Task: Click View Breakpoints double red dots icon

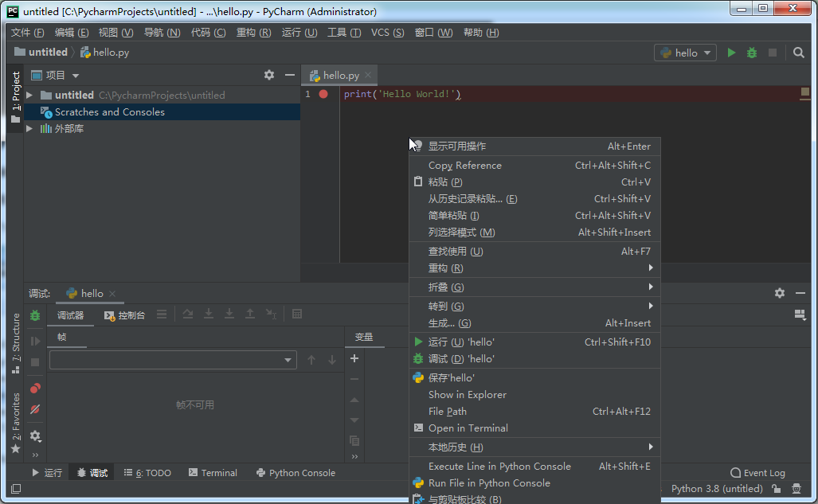Action: [35, 389]
